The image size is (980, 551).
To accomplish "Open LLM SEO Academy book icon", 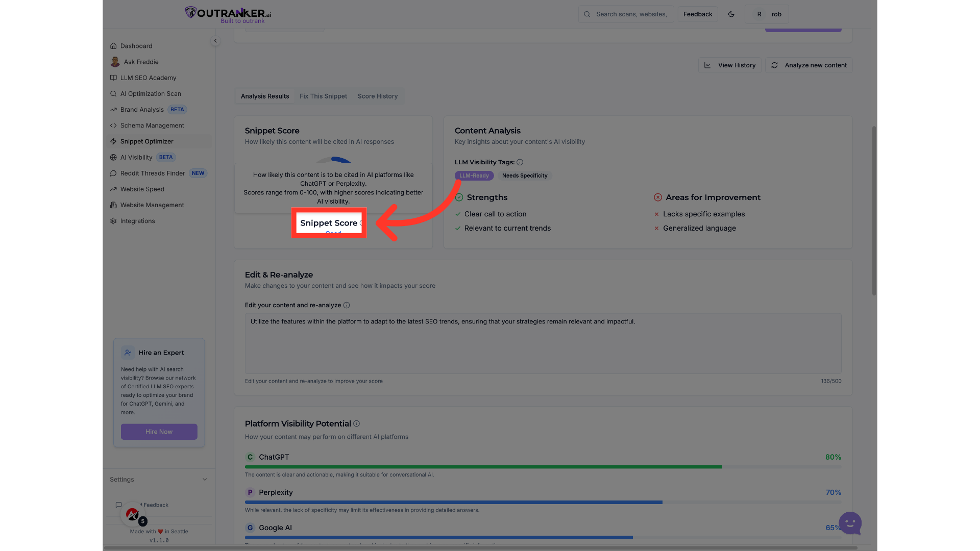I will coord(113,78).
